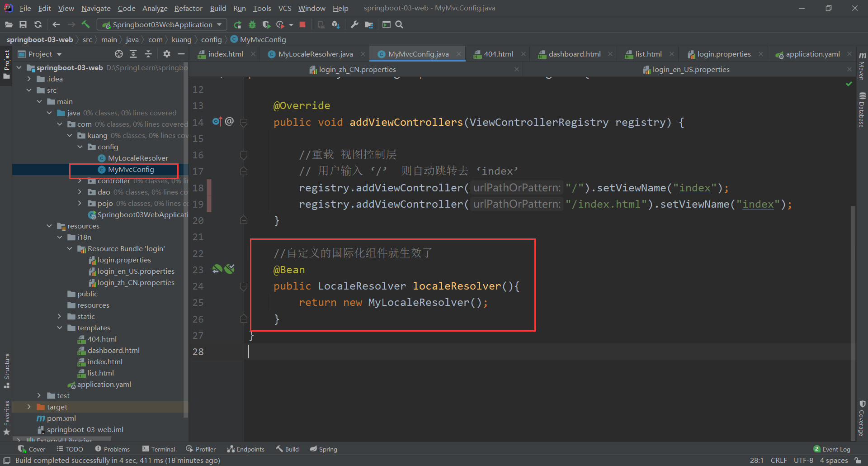
Task: Open the Endpoints tool window
Action: (x=245, y=449)
